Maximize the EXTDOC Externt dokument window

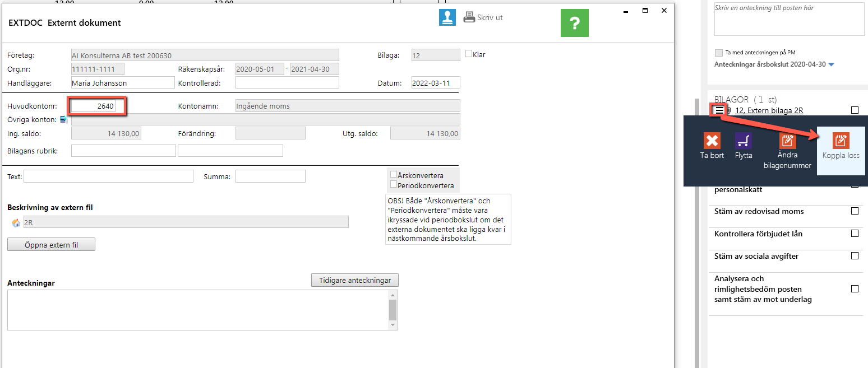[645, 11]
